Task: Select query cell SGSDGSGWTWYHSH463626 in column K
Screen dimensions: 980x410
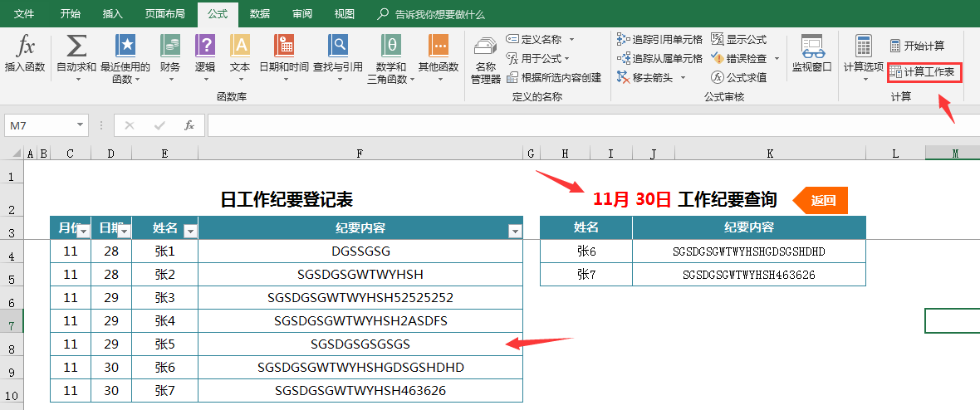Action: click(749, 275)
